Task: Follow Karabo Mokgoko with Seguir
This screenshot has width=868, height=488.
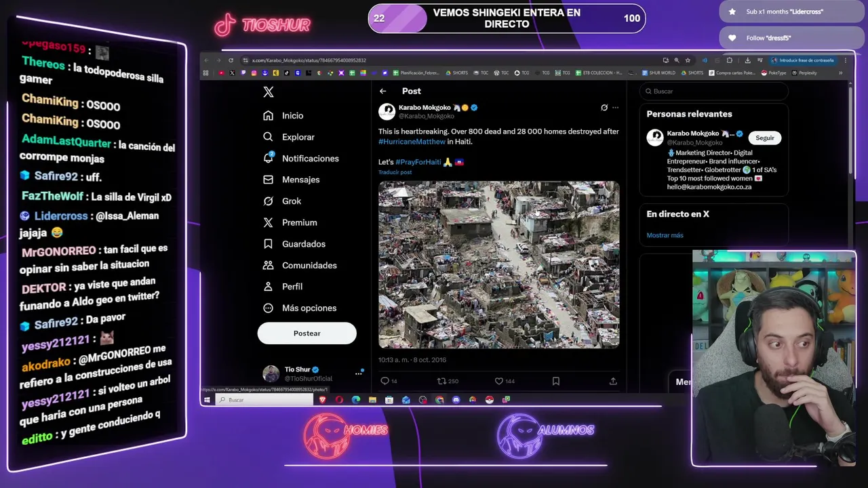Action: (x=765, y=138)
